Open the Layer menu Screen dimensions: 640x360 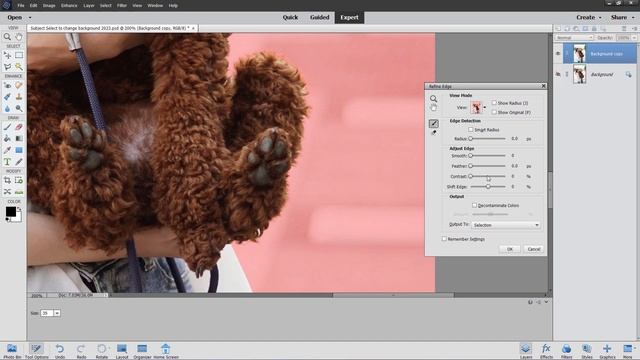[89, 6]
